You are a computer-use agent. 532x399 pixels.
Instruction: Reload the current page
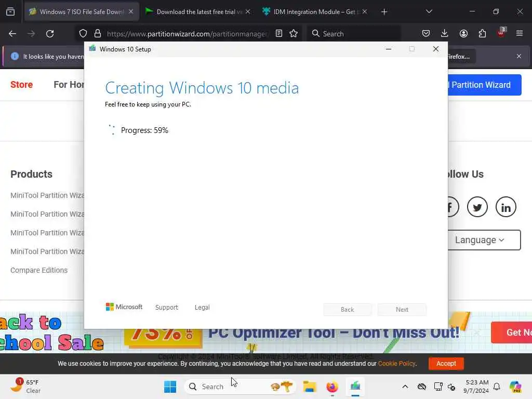[50, 34]
